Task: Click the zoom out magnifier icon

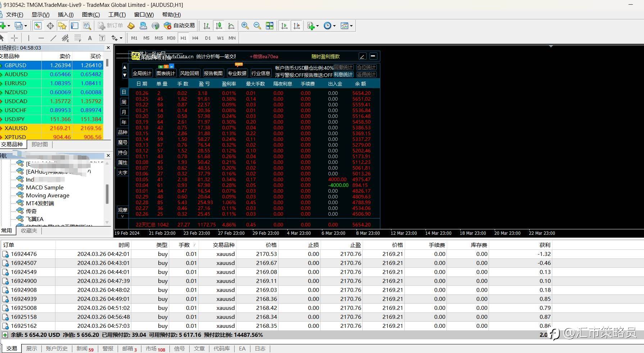Action: 257,26
